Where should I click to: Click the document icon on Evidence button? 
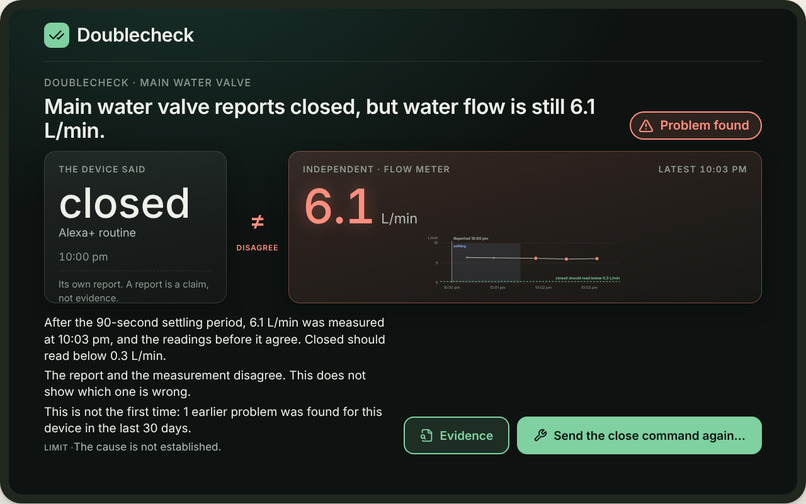[426, 436]
